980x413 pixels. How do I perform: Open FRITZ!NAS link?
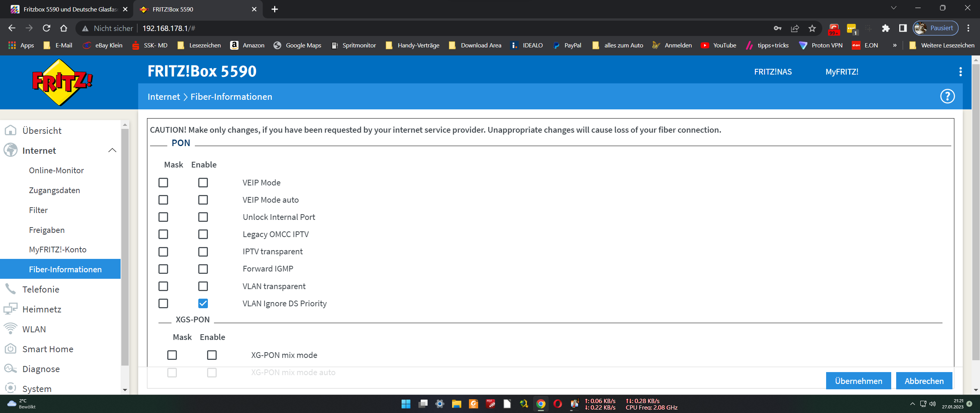[x=773, y=72]
